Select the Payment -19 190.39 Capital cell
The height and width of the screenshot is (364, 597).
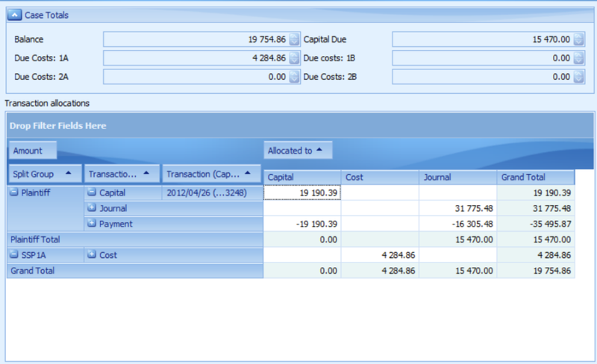(x=302, y=224)
